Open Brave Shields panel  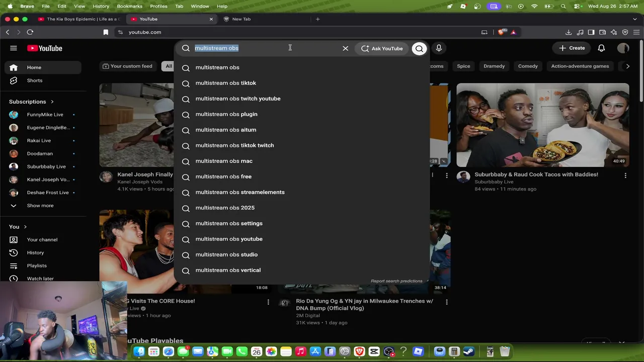pyautogui.click(x=501, y=32)
